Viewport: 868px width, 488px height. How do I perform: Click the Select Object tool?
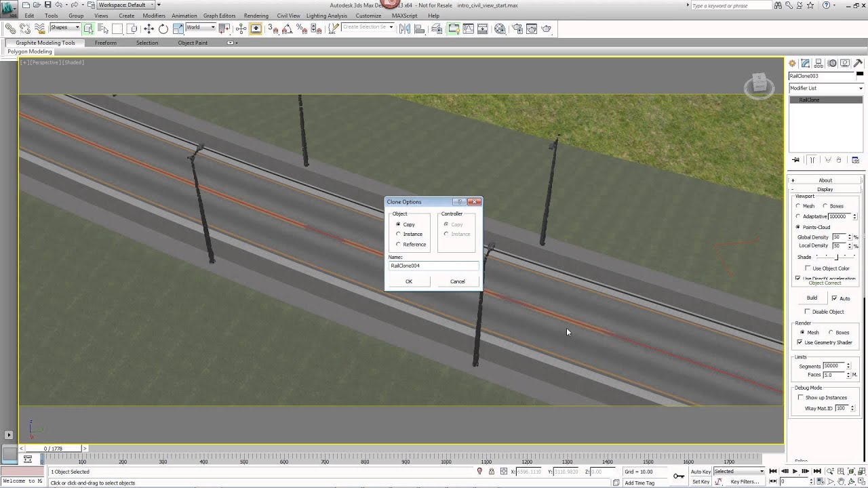pyautogui.click(x=89, y=28)
